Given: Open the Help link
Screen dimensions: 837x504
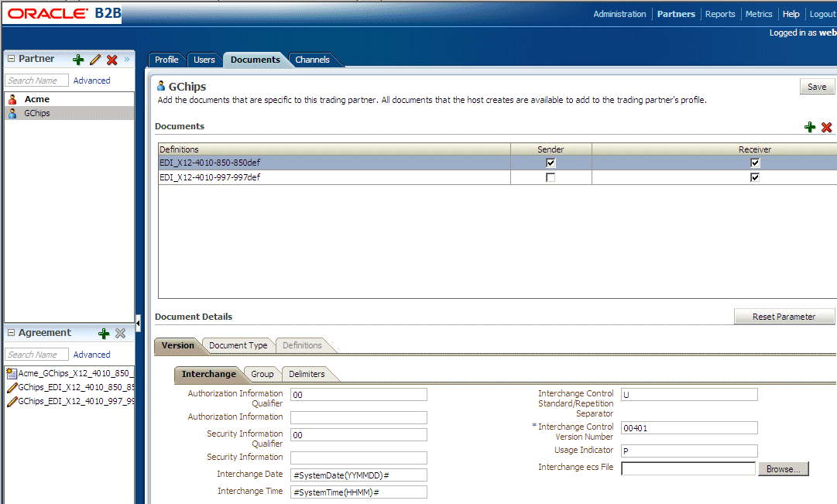Looking at the screenshot, I should point(791,14).
